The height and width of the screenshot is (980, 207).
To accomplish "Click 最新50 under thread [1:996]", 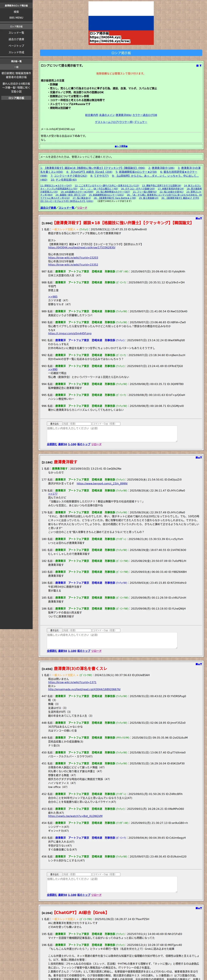I will pyautogui.click(x=62, y=444).
